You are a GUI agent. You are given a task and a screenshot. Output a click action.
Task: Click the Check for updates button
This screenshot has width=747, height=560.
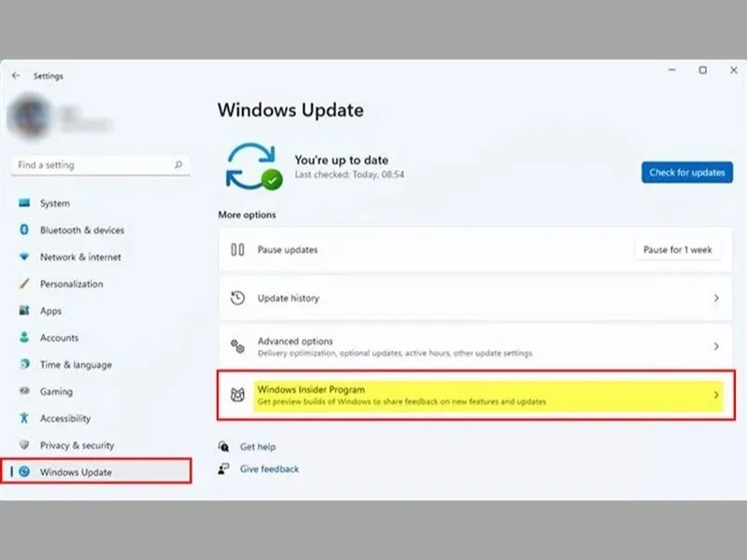point(687,173)
